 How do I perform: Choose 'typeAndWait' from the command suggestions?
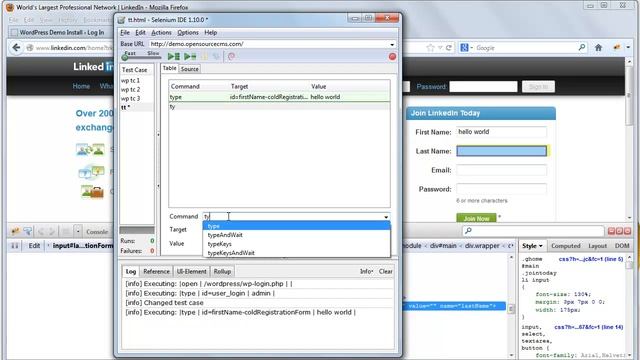pos(296,235)
